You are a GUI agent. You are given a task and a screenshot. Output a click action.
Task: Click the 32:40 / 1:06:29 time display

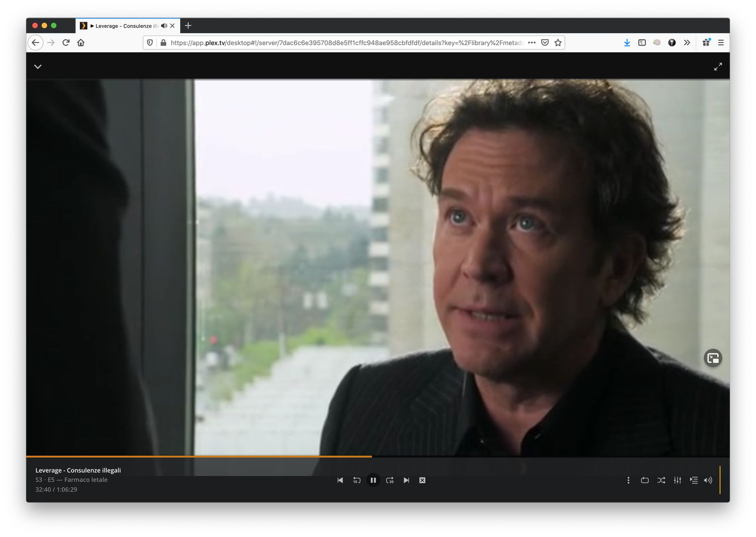pyautogui.click(x=56, y=490)
